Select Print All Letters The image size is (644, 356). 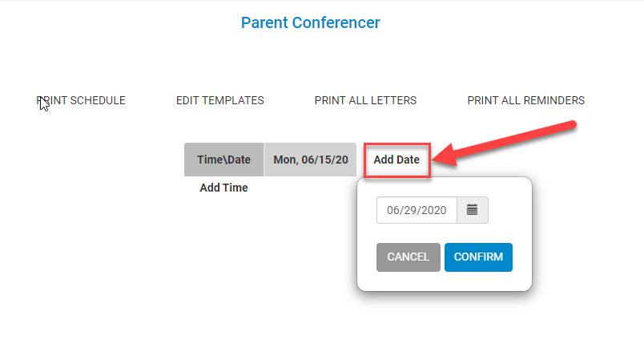365,100
